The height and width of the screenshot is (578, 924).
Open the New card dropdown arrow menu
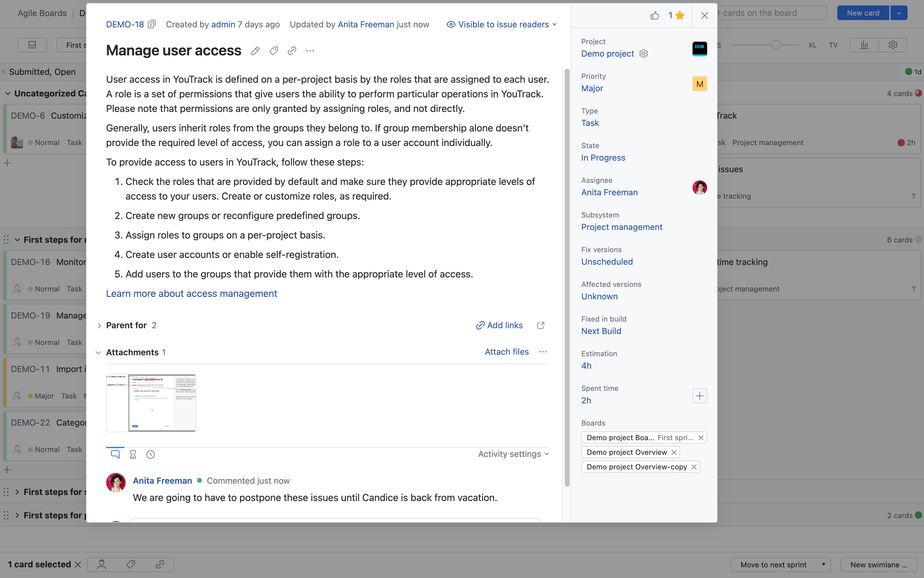click(x=899, y=12)
